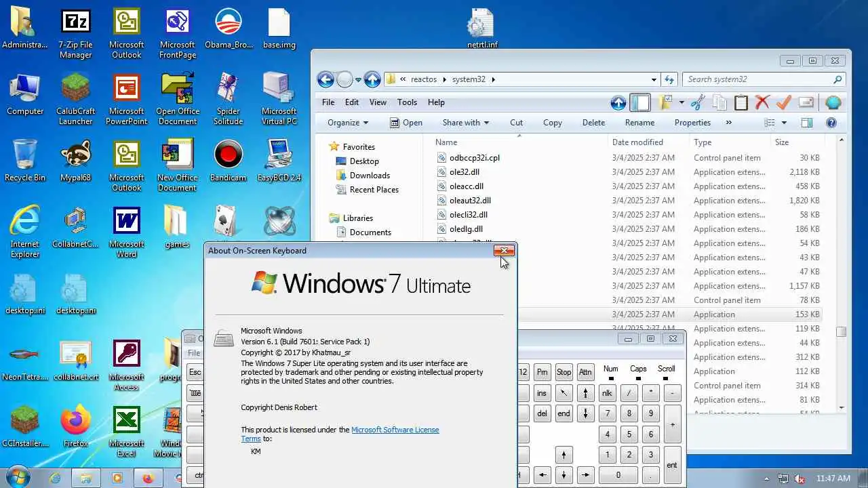Expand the Organize dropdown menu
This screenshot has width=868, height=488.
point(348,123)
